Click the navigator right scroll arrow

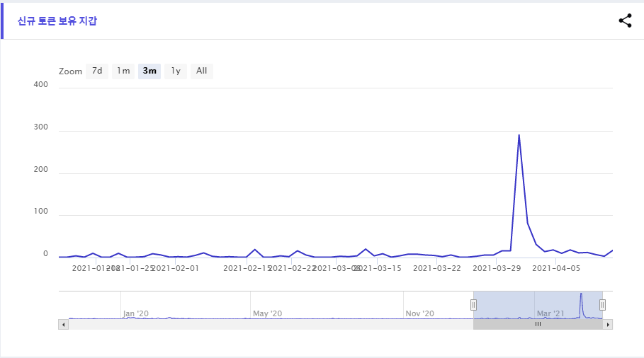pos(608,324)
